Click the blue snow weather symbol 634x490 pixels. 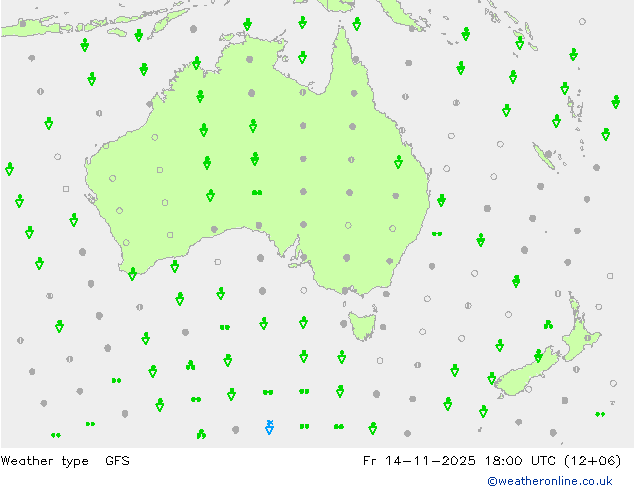pos(269,427)
